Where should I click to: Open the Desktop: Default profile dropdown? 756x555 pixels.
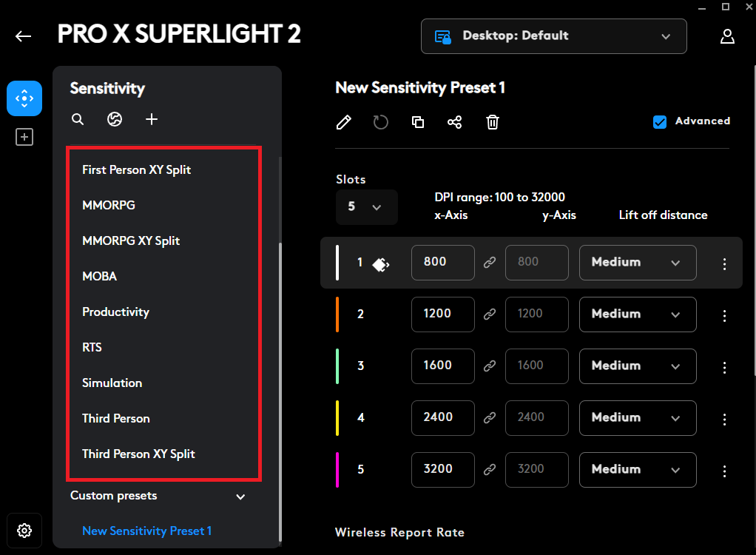click(x=553, y=36)
